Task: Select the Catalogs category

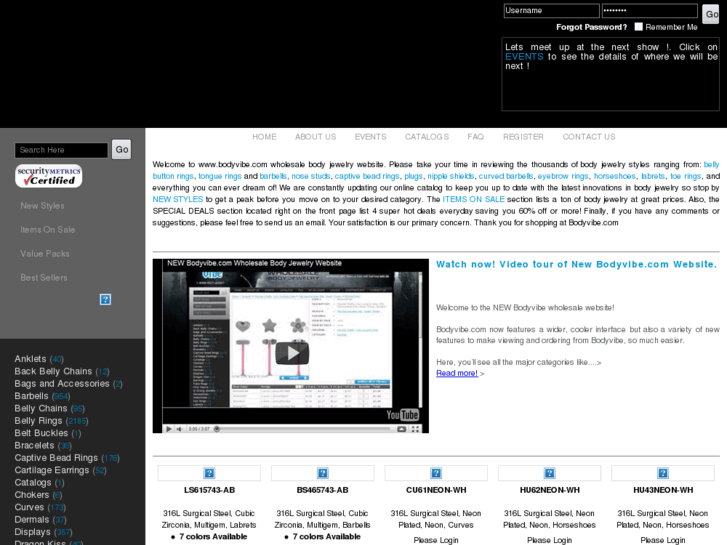Action: coord(33,483)
